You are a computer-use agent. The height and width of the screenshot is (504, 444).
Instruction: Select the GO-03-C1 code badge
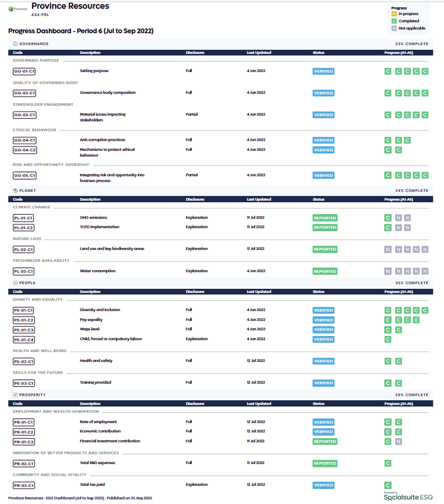[24, 115]
